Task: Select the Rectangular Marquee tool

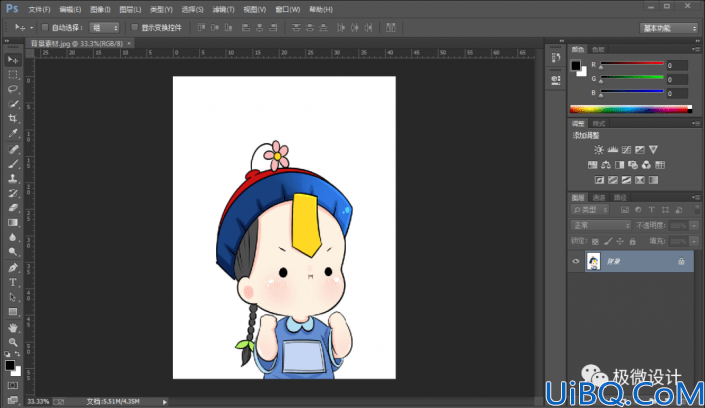Action: pos(13,75)
